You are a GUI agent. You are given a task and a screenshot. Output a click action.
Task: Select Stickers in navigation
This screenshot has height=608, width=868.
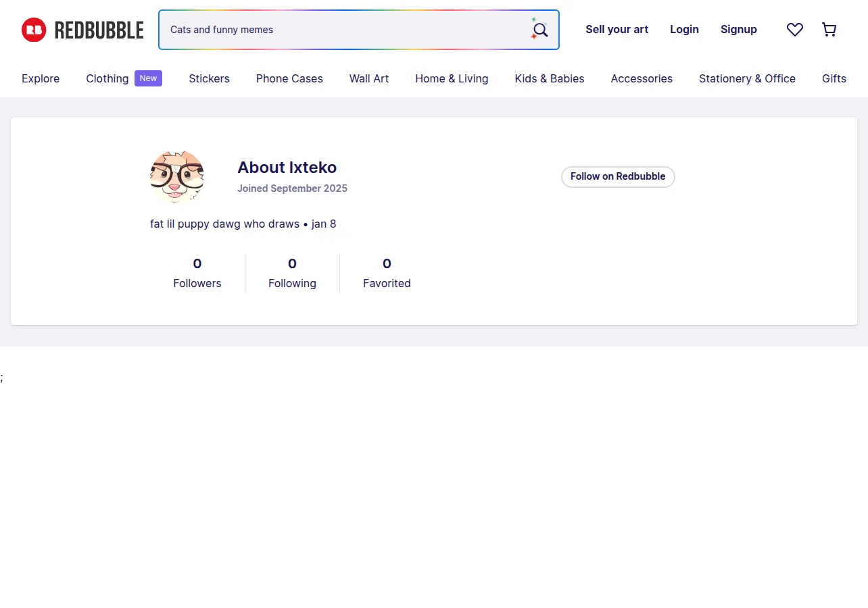[x=209, y=79]
